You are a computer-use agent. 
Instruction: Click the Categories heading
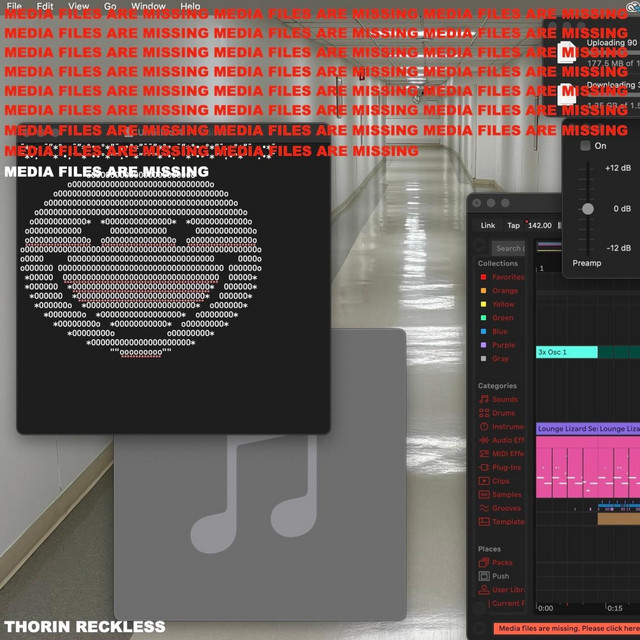497,386
